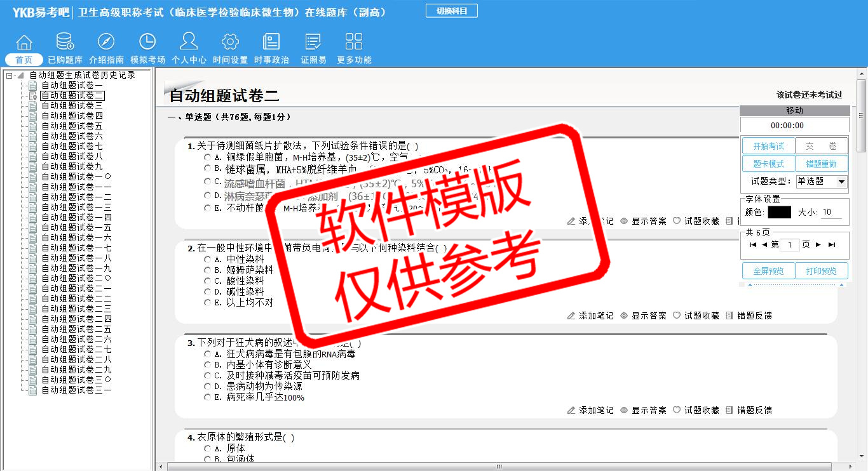Click the 切换科目 button

(x=451, y=11)
